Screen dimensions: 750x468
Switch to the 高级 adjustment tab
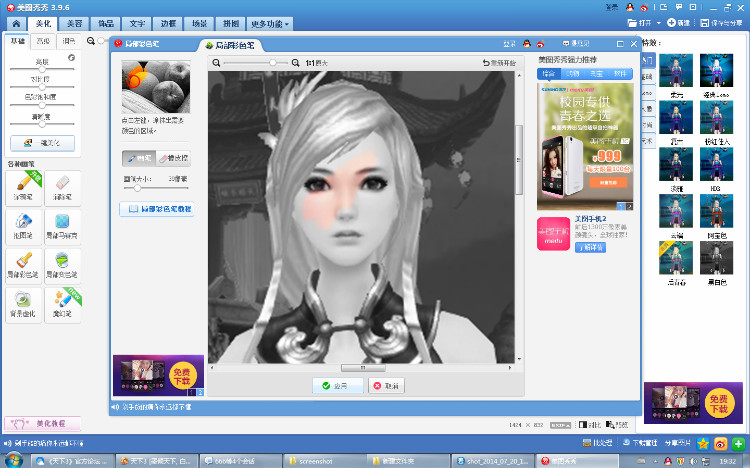point(43,41)
